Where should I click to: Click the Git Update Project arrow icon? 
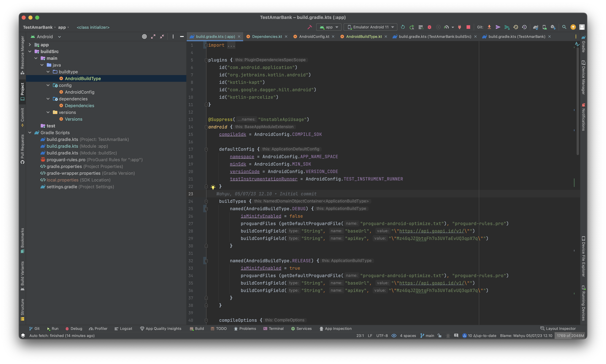click(489, 27)
